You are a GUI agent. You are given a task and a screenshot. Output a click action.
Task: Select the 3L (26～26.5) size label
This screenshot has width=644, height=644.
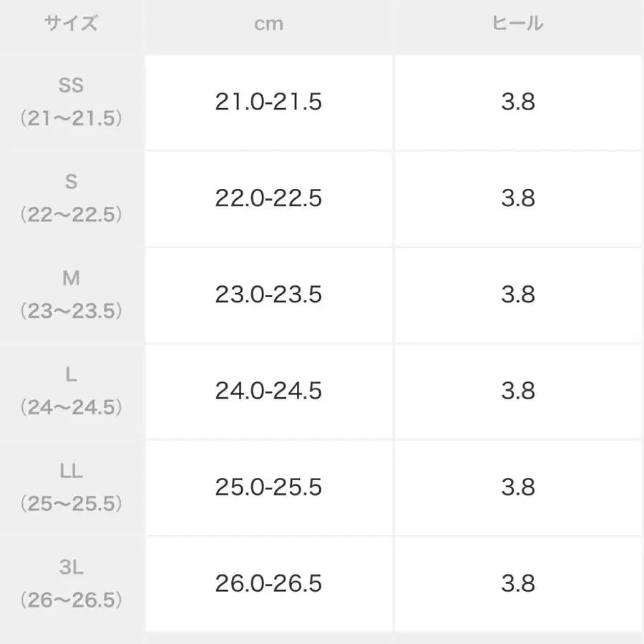coord(71,583)
